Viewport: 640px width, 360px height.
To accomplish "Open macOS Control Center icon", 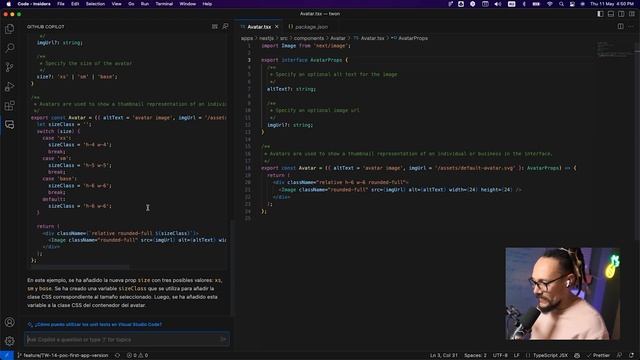I will tap(572, 4).
